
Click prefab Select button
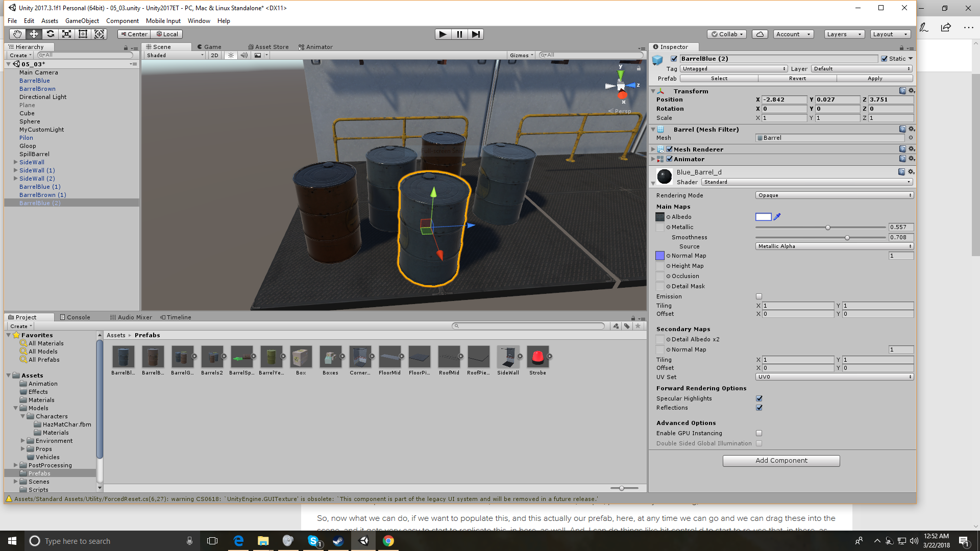[719, 79]
